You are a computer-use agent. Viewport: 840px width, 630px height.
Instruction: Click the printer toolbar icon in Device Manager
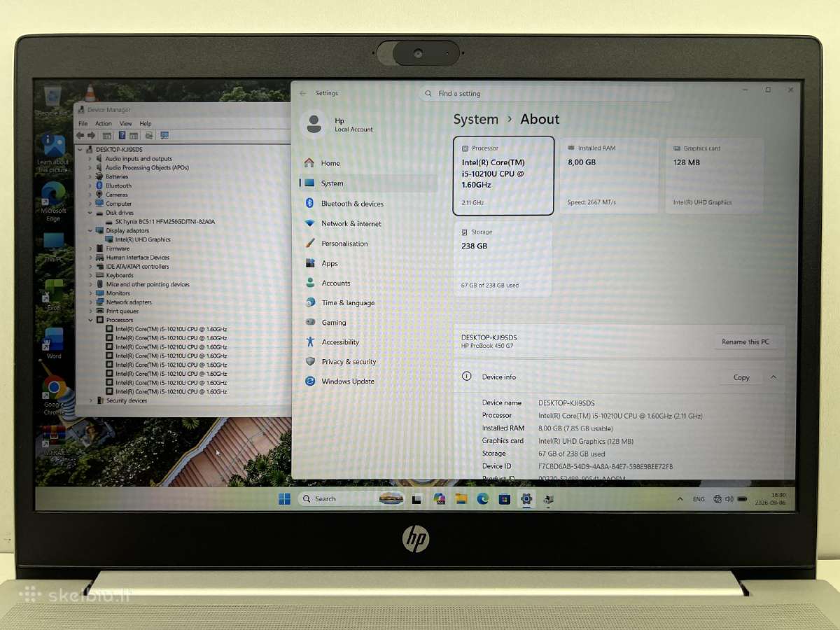pyautogui.click(x=149, y=135)
